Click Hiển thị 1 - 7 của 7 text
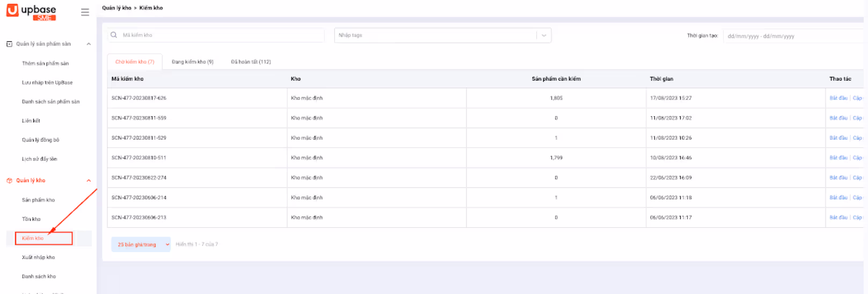This screenshot has width=868, height=294. [197, 245]
